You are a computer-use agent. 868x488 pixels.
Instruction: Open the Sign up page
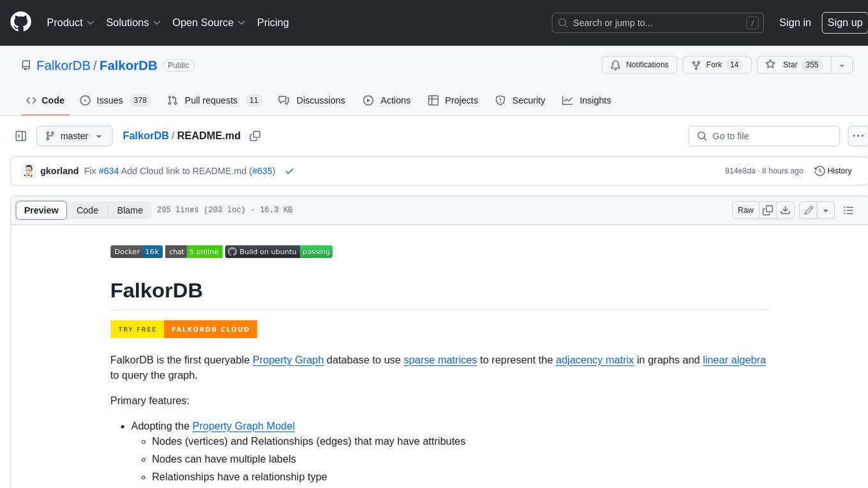click(844, 22)
